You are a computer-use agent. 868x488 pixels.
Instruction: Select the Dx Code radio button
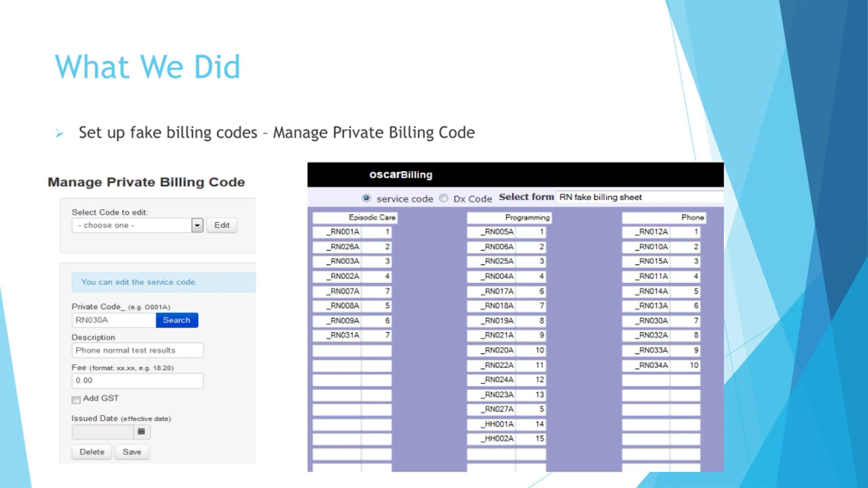click(443, 198)
